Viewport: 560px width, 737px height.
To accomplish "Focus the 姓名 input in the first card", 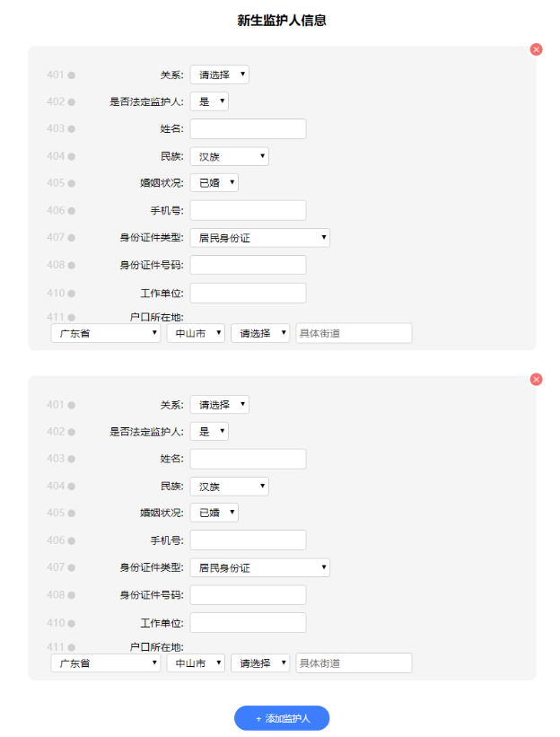I will pyautogui.click(x=248, y=128).
